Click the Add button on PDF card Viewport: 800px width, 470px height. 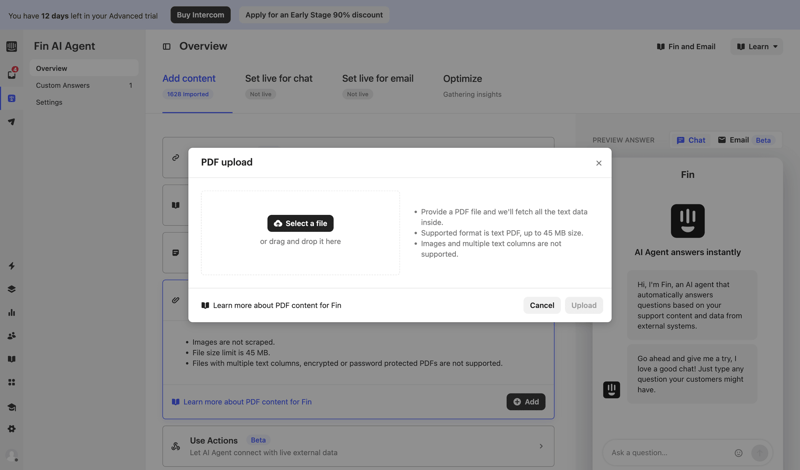click(x=526, y=402)
